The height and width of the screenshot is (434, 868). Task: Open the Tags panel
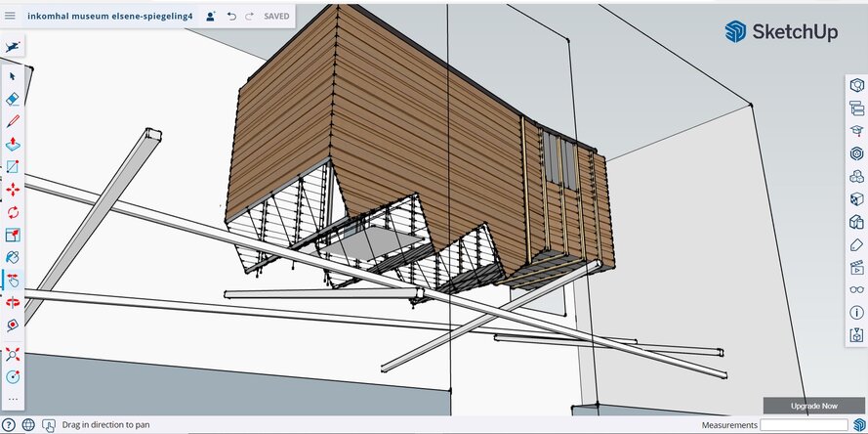coord(856,244)
